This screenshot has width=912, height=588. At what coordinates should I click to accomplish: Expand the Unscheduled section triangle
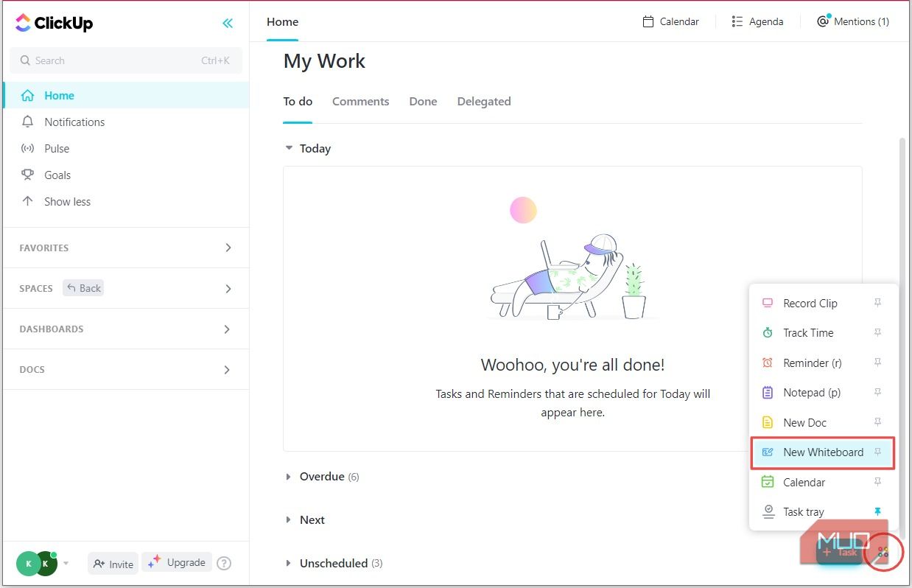[289, 563]
